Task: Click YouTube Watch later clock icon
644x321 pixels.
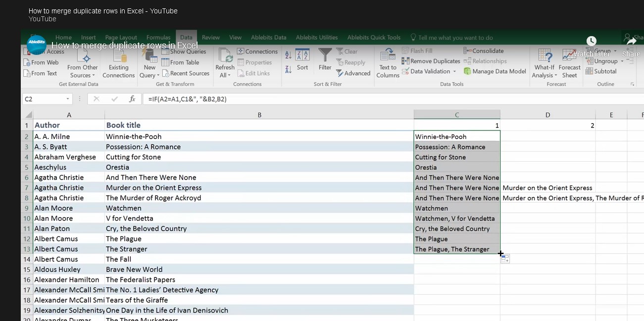Action: [592, 41]
